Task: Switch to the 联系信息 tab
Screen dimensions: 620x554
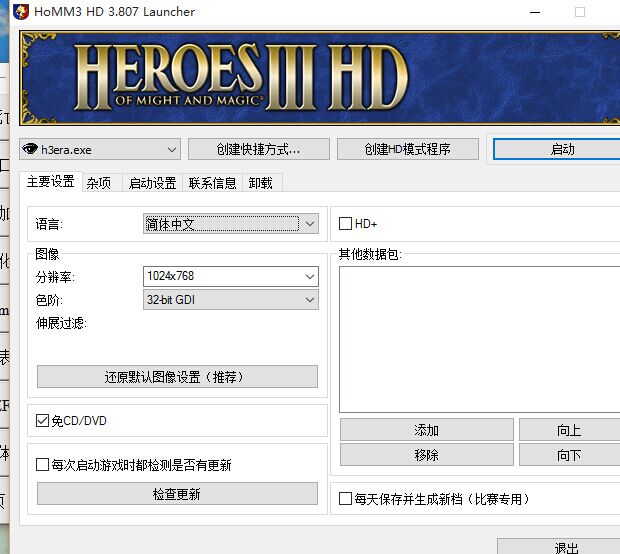Action: coord(212,183)
